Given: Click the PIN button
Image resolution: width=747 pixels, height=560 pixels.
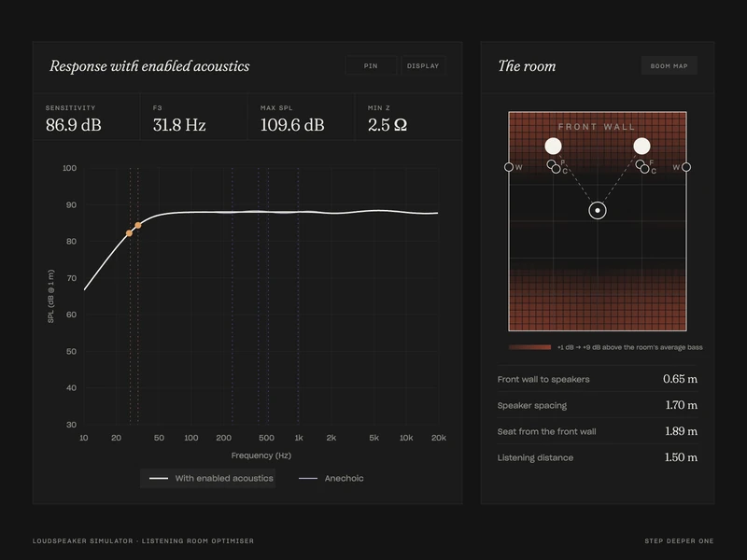Looking at the screenshot, I should point(371,65).
